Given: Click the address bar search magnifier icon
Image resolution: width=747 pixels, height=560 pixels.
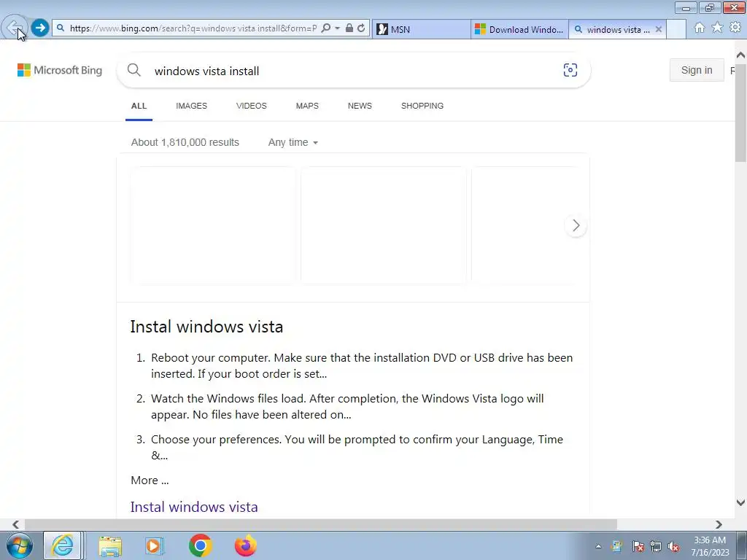Looking at the screenshot, I should (326, 28).
